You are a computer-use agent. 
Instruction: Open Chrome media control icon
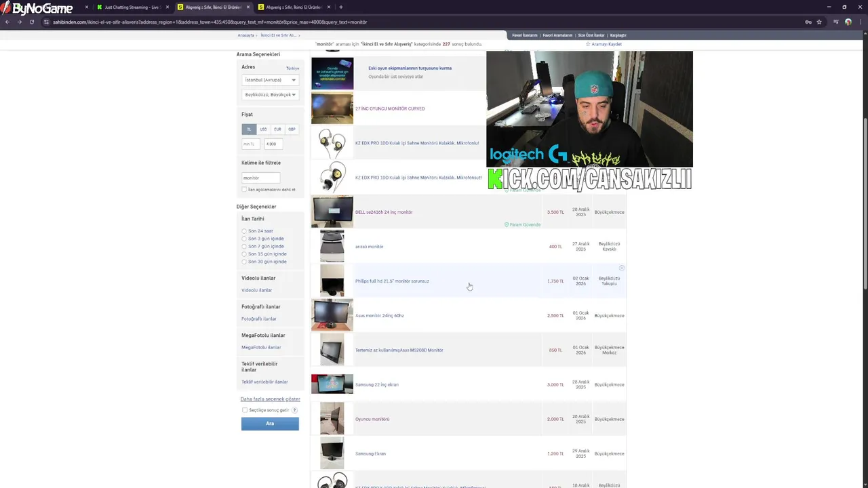click(x=837, y=22)
